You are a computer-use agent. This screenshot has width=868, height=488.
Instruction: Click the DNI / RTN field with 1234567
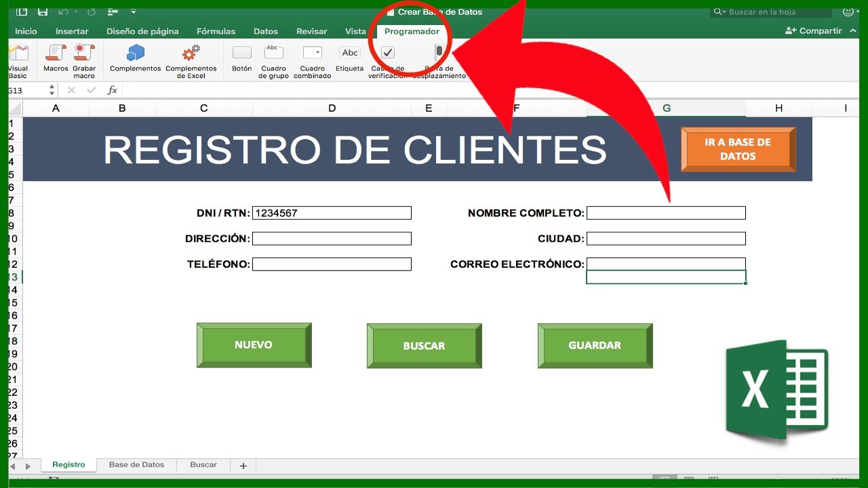point(332,213)
